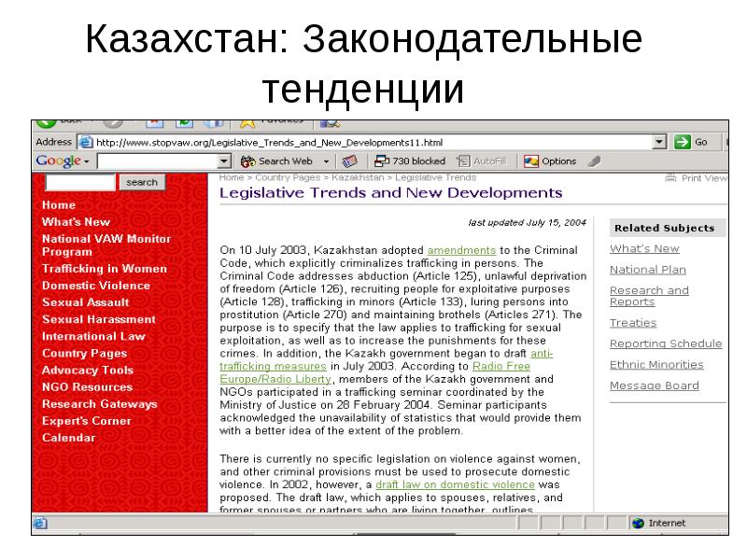Screen dimensions: 747x560
Task: Expand the Google search box history dropdown
Action: point(223,161)
